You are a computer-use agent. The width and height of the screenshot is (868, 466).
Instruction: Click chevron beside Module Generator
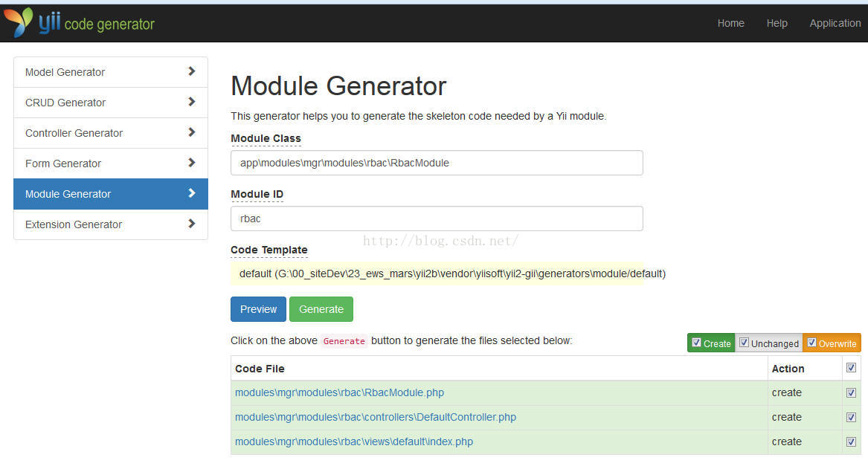pos(192,193)
